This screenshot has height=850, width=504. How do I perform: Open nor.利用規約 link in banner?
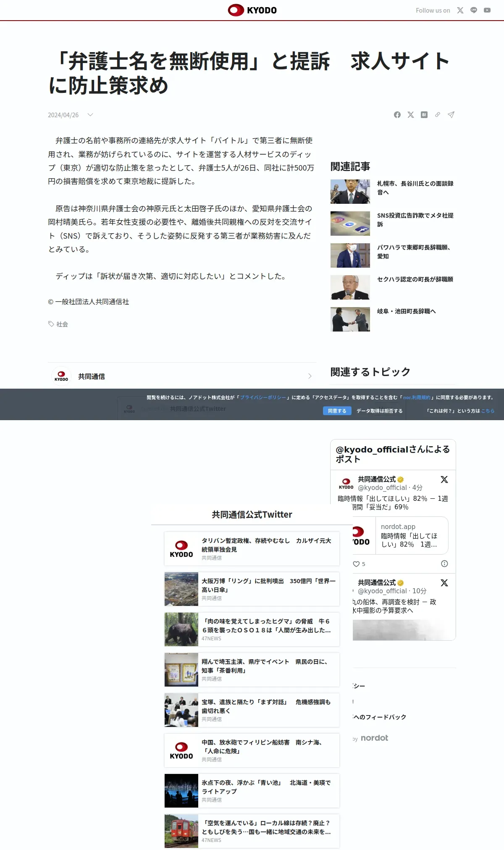(x=417, y=397)
